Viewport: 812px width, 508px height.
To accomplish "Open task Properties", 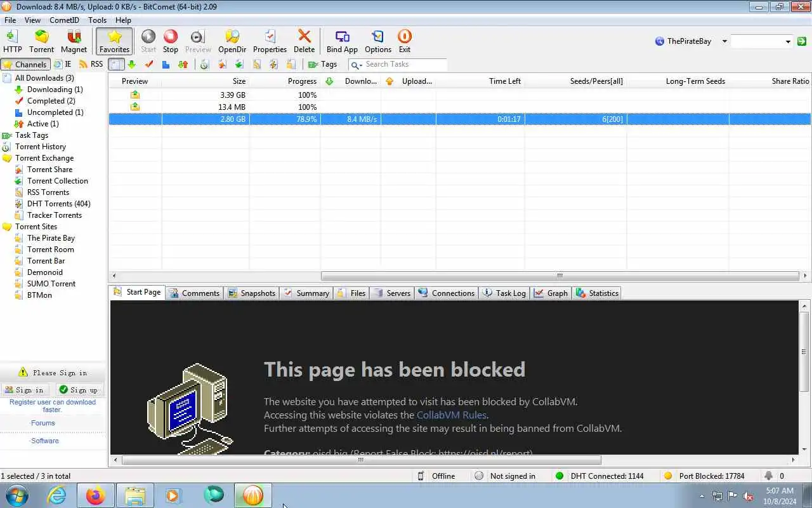I will [270, 41].
